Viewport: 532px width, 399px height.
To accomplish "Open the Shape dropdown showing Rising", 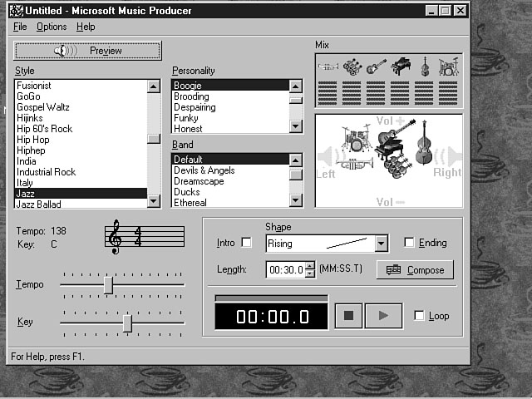I will click(x=382, y=244).
